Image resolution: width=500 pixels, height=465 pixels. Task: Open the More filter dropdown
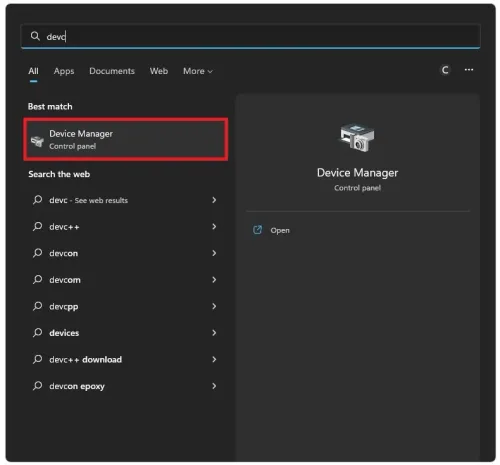[x=198, y=71]
